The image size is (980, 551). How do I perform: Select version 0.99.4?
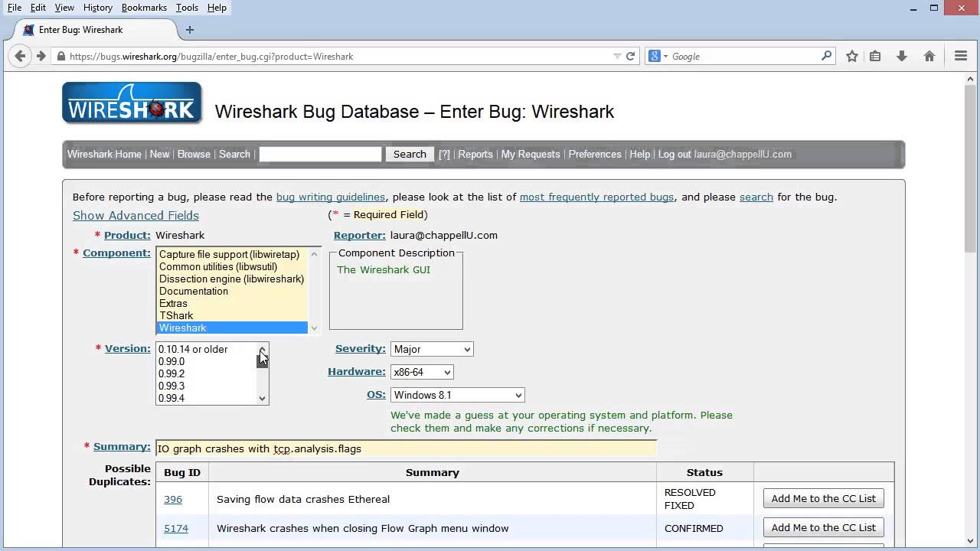point(206,399)
